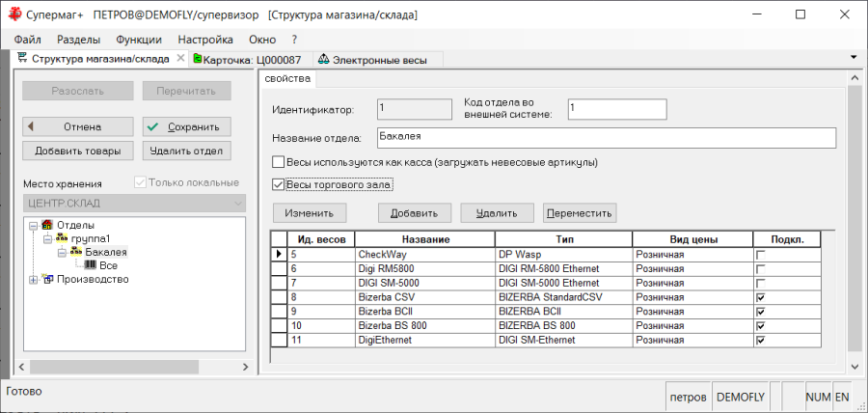Image resolution: width=868 pixels, height=413 pixels.
Task: Disable Подкл. checkbox for Bizerba BS 800 row
Action: pyautogui.click(x=761, y=325)
